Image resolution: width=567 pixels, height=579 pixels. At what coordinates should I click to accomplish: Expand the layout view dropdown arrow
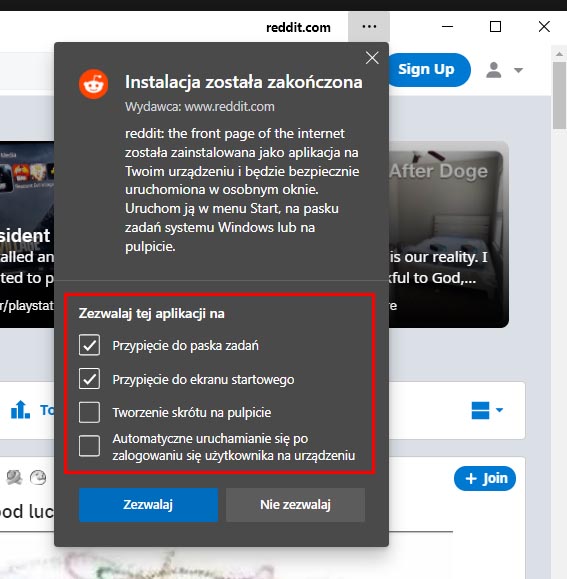click(499, 410)
